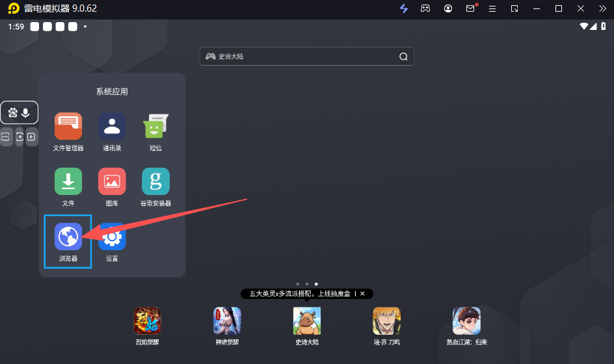Click the magnifier search icon
This screenshot has width=614, height=364.
pyautogui.click(x=403, y=57)
